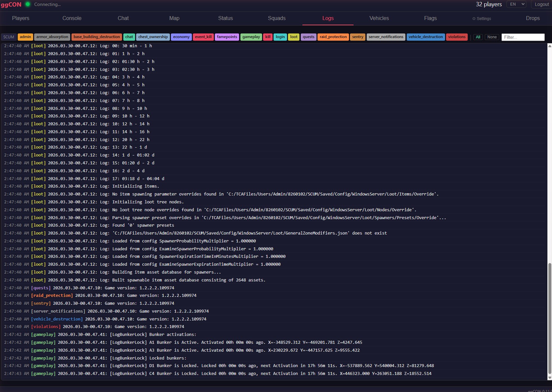Screen dimensions: 552x392
Task: Toggle the kill log filter
Action: (x=268, y=37)
